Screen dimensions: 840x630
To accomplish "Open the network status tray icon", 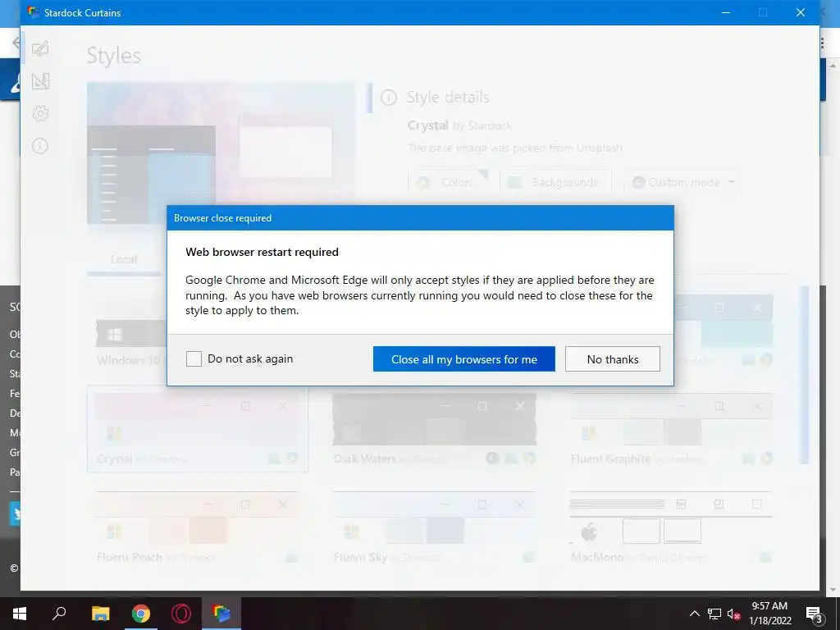I will (x=714, y=614).
